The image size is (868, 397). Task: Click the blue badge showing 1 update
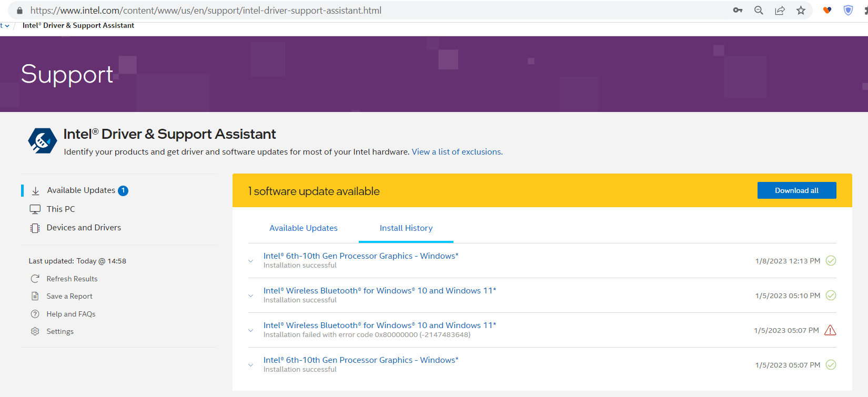point(123,190)
